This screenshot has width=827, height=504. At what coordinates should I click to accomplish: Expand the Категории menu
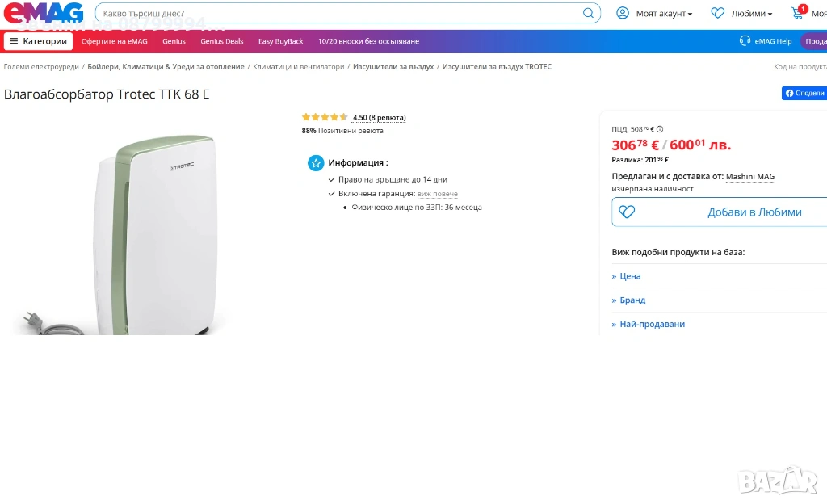[x=38, y=41]
